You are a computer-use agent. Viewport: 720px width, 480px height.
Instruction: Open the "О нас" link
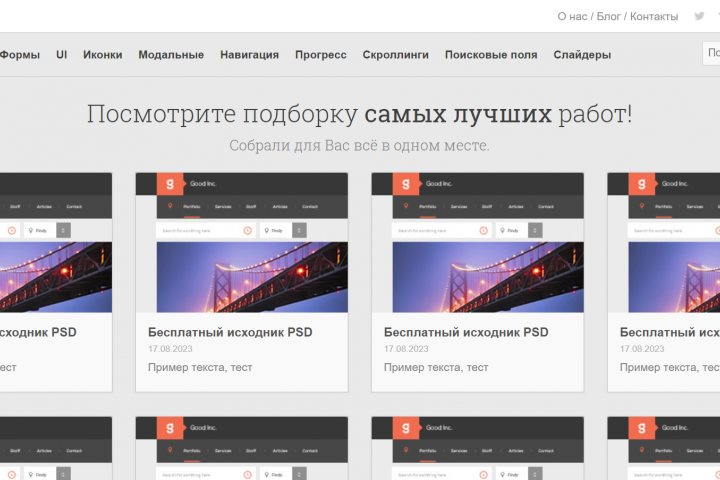click(572, 17)
